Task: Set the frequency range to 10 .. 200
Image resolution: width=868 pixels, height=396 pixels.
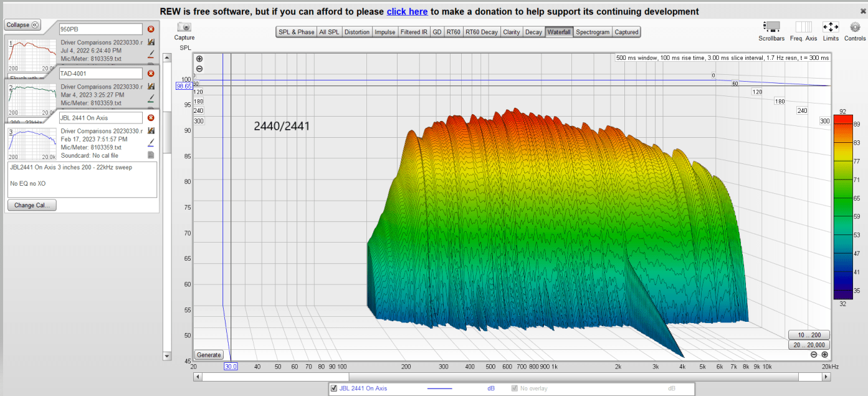Action: (809, 335)
